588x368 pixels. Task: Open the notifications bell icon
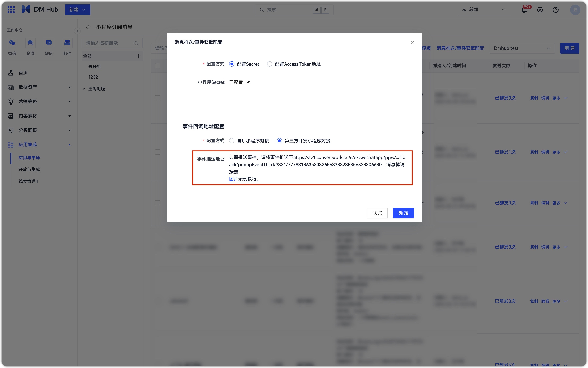point(524,10)
